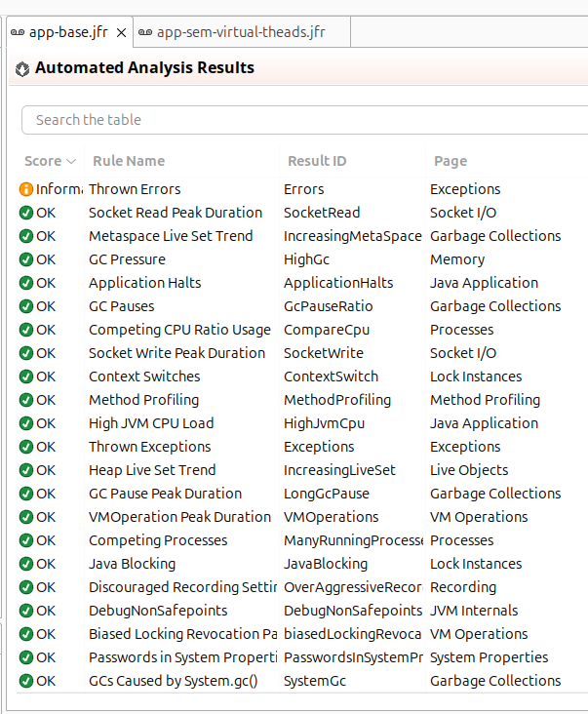Click the green OK icon for Thrown Exceptions

click(26, 447)
